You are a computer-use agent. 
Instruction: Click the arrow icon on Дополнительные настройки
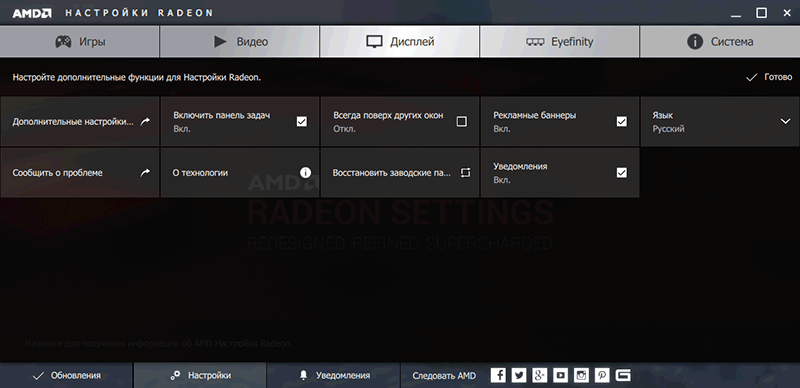(145, 122)
